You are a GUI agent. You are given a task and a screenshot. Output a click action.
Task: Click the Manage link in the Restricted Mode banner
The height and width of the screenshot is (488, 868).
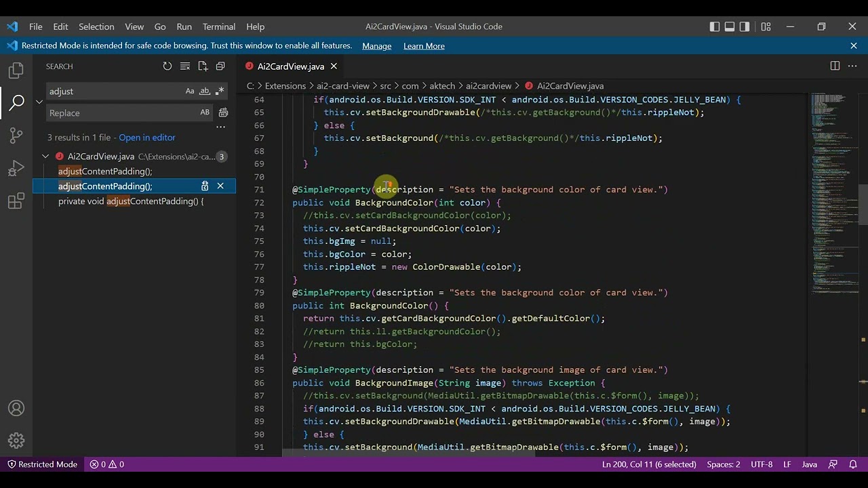click(377, 46)
